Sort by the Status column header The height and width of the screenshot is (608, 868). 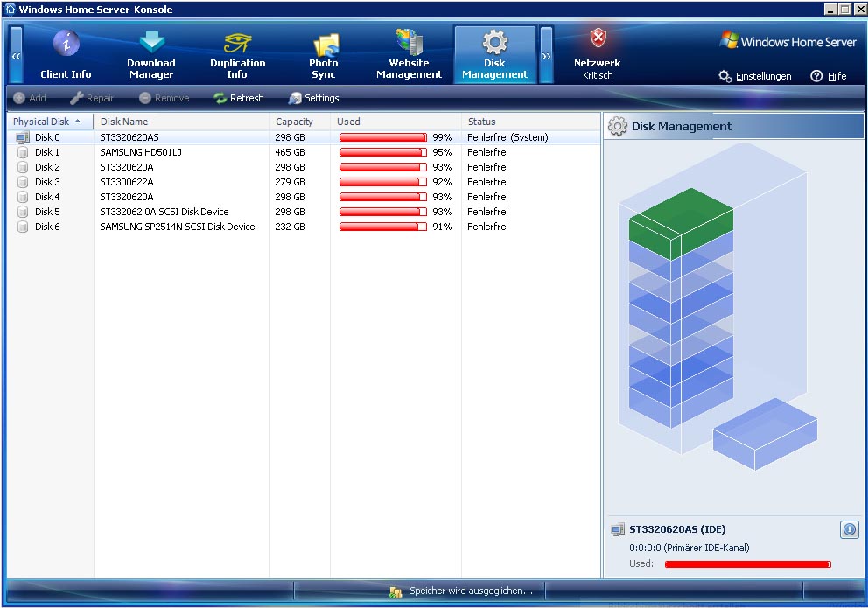(531, 122)
